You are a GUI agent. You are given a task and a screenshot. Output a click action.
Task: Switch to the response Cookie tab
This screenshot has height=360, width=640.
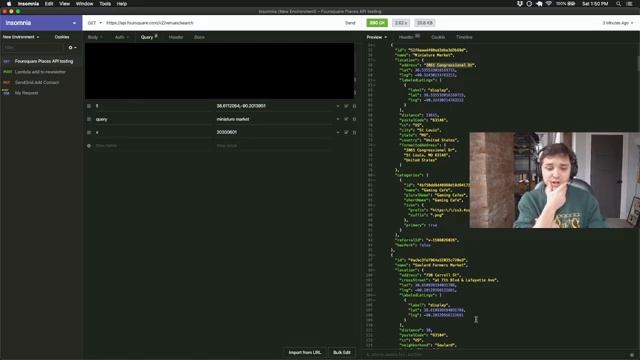click(438, 37)
